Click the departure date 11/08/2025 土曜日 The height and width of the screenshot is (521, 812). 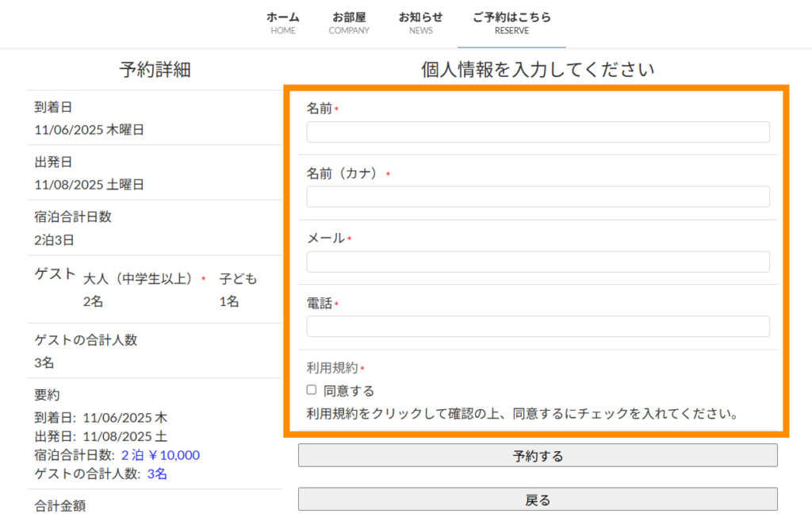coord(90,185)
